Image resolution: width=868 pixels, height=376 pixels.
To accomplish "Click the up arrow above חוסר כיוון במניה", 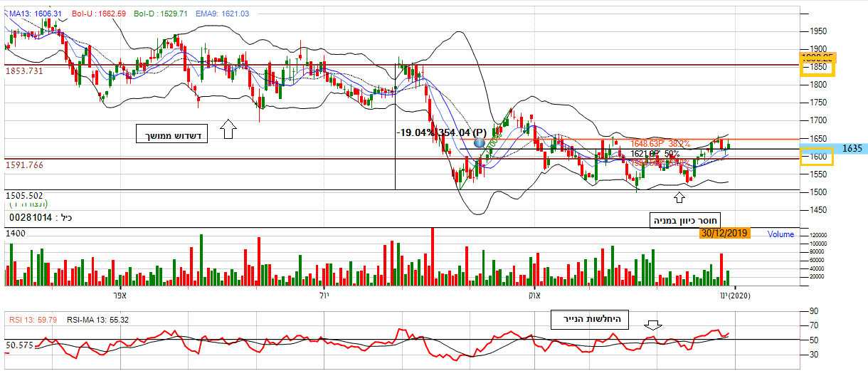I will [x=679, y=197].
